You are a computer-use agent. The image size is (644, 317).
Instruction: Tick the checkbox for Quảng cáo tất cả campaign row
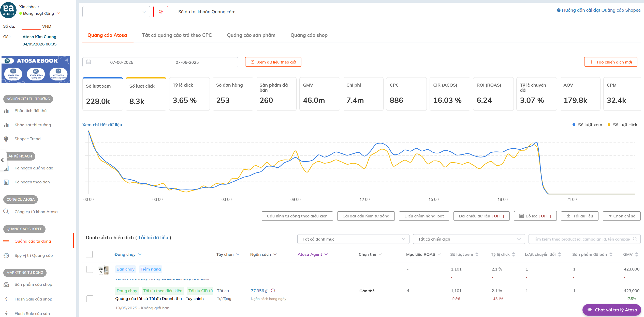[90, 299]
